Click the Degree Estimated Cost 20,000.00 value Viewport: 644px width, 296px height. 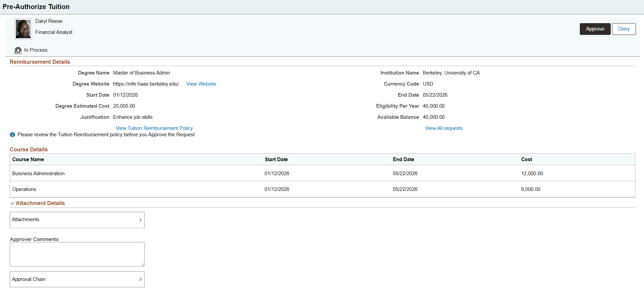click(124, 106)
